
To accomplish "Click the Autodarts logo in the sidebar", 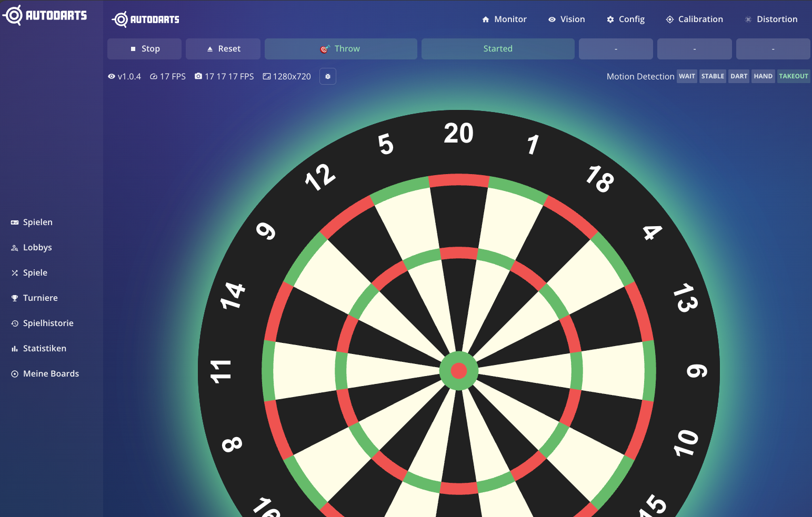I will [x=45, y=15].
